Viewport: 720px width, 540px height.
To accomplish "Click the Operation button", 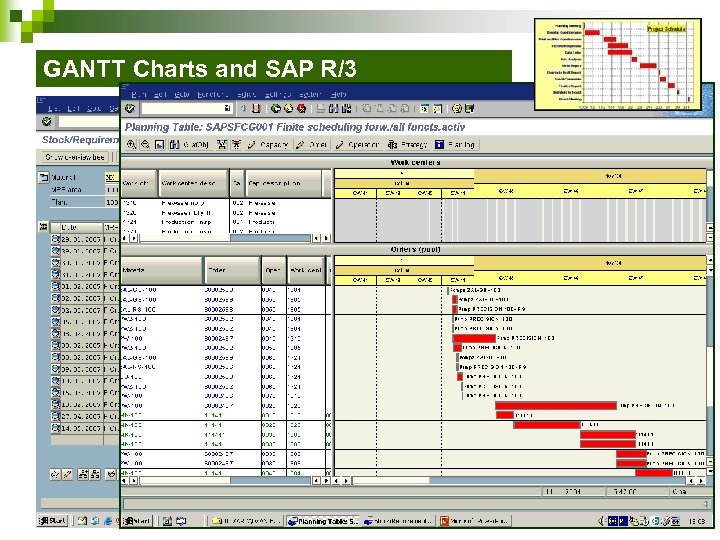I will click(x=358, y=145).
